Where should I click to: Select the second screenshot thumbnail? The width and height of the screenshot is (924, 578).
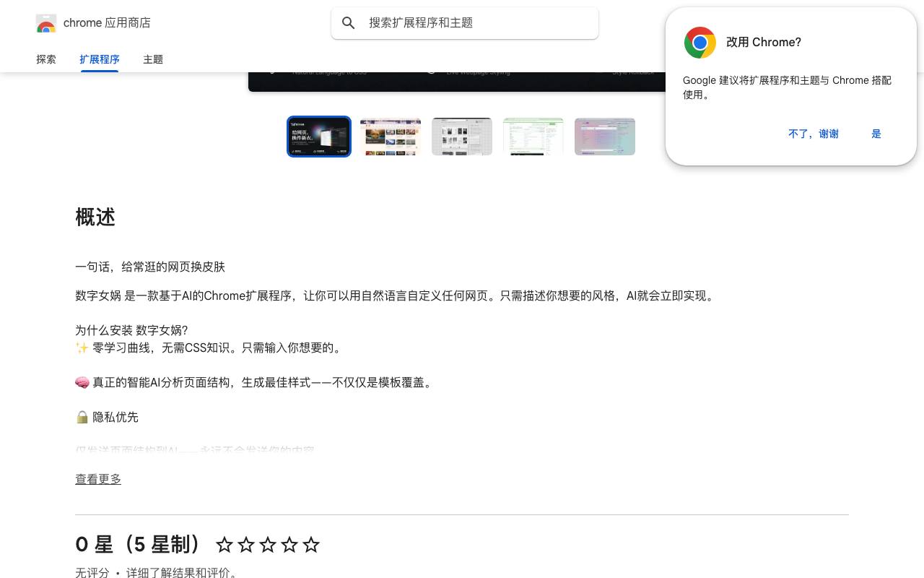[391, 137]
